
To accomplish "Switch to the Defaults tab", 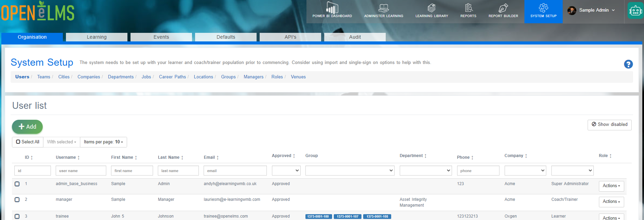I will click(226, 37).
